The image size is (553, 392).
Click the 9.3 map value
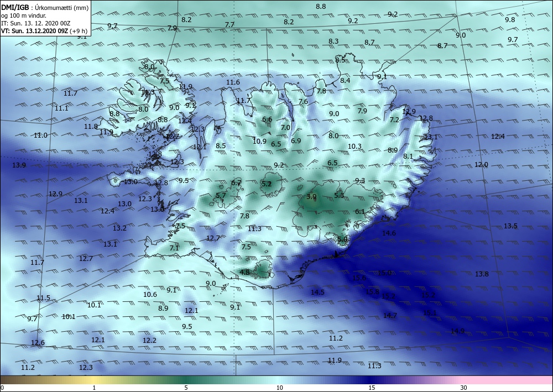360,181
